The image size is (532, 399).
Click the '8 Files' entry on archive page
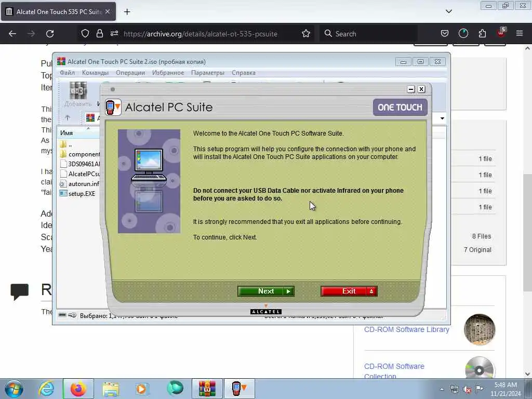coord(482,236)
